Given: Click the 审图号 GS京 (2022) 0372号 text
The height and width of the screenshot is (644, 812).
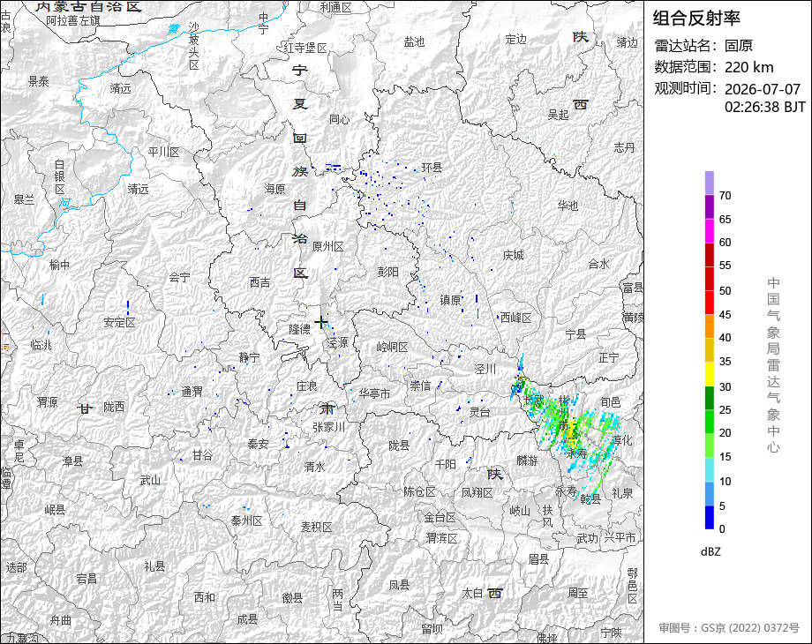Looking at the screenshot, I should click(x=729, y=628).
